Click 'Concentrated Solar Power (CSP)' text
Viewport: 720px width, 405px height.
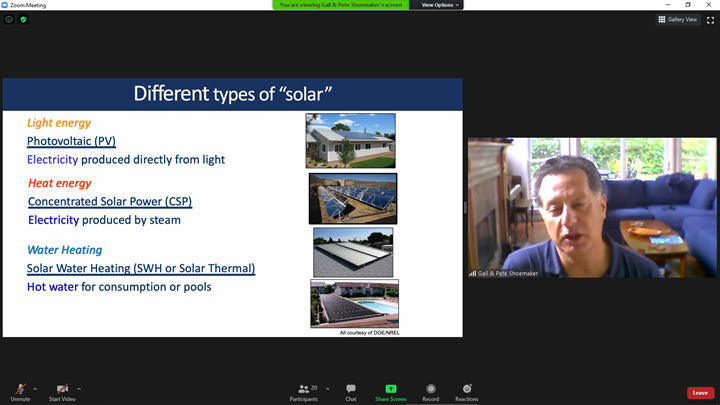pos(110,202)
